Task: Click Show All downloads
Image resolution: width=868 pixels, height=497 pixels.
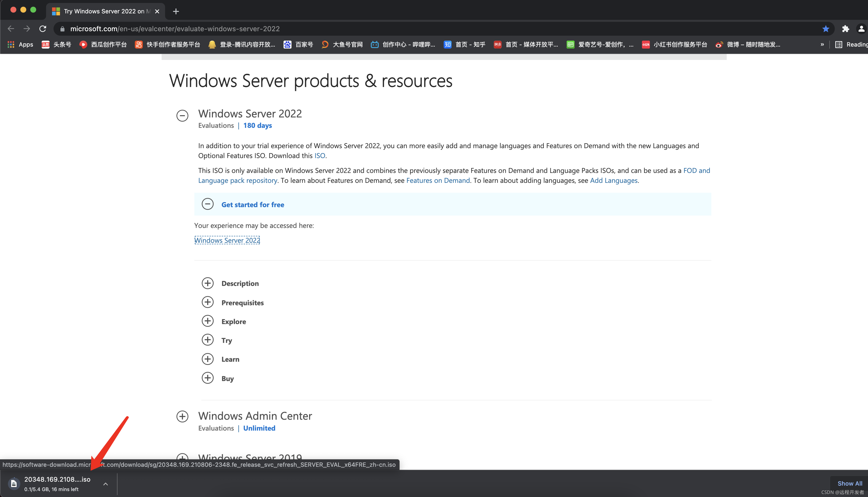Action: coord(850,483)
